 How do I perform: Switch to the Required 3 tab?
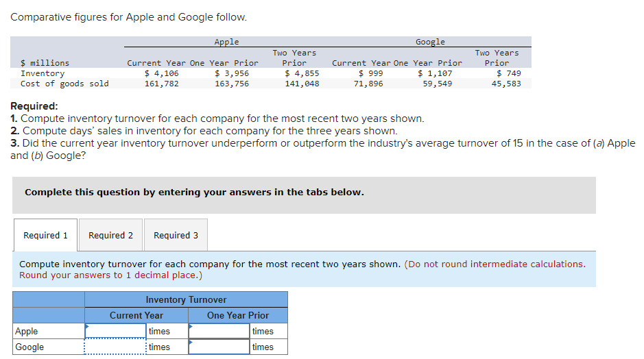point(176,235)
